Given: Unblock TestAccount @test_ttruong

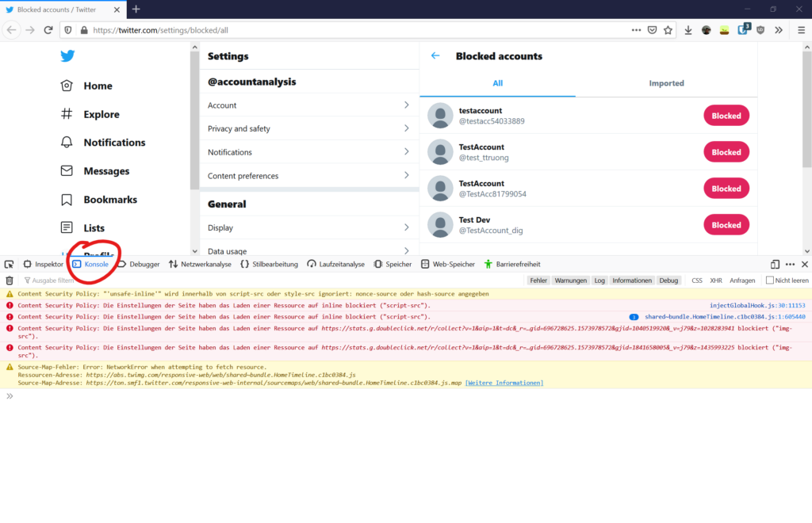Looking at the screenshot, I should click(726, 152).
